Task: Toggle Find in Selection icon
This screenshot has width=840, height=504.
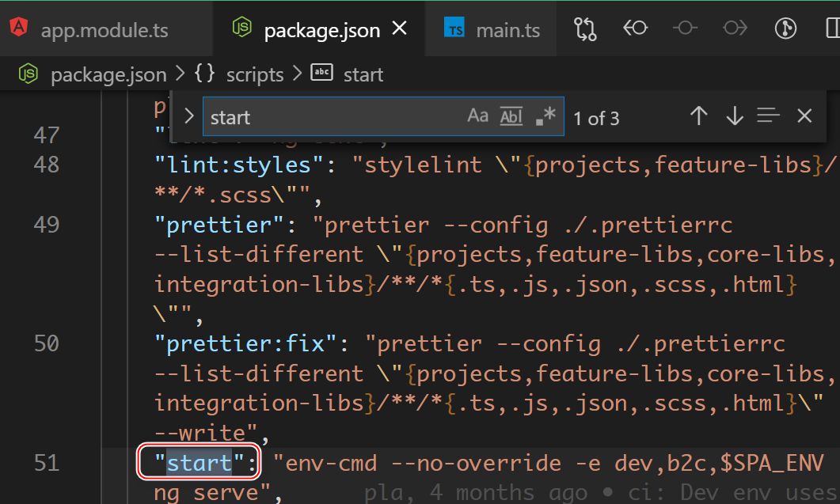Action: coord(768,117)
